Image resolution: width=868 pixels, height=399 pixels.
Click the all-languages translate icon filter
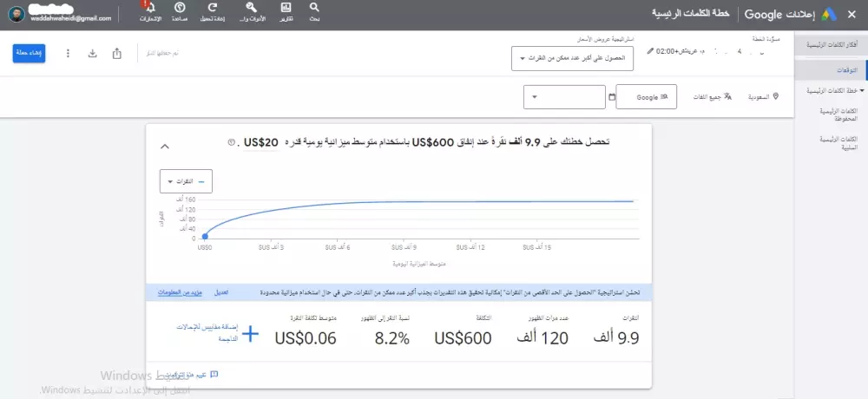click(727, 96)
